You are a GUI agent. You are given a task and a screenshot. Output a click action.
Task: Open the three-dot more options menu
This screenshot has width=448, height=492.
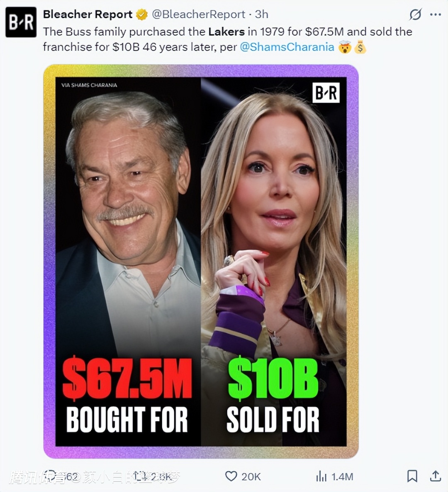tap(436, 15)
